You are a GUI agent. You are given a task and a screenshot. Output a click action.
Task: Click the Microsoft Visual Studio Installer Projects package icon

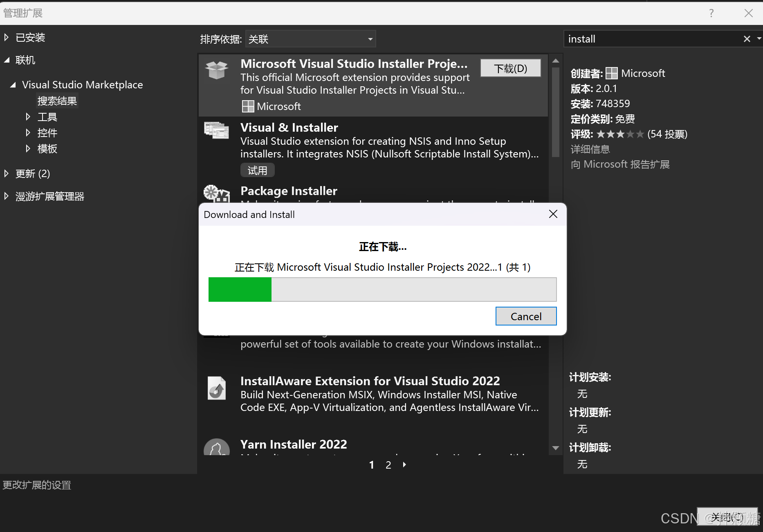(216, 70)
